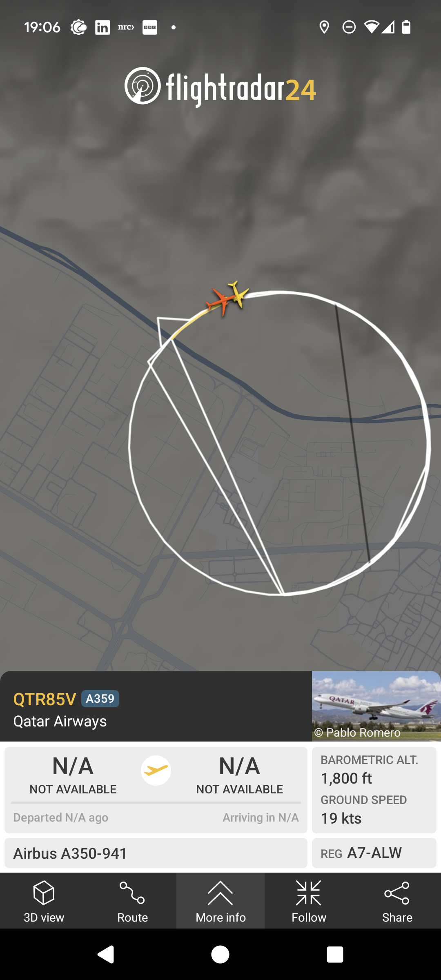The image size is (441, 980).
Task: Tap the yellow plane progress icon
Action: [156, 770]
